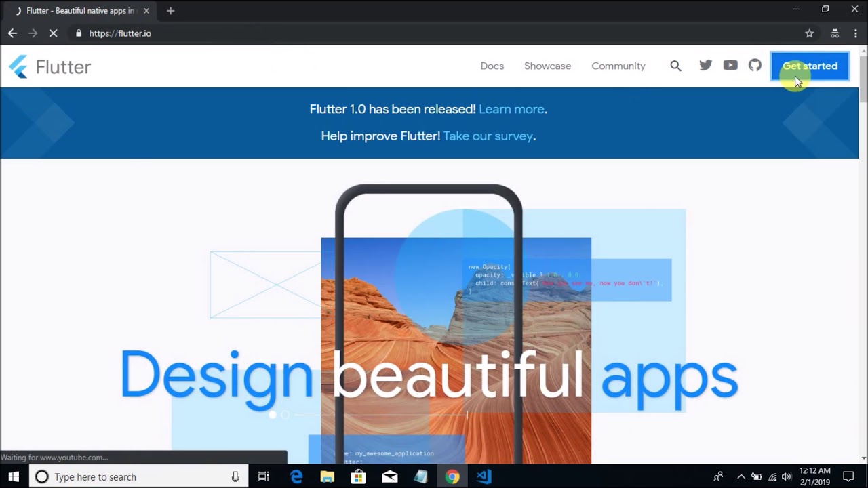Open File Explorer from taskbar
Screen dimensions: 868x488
328,476
